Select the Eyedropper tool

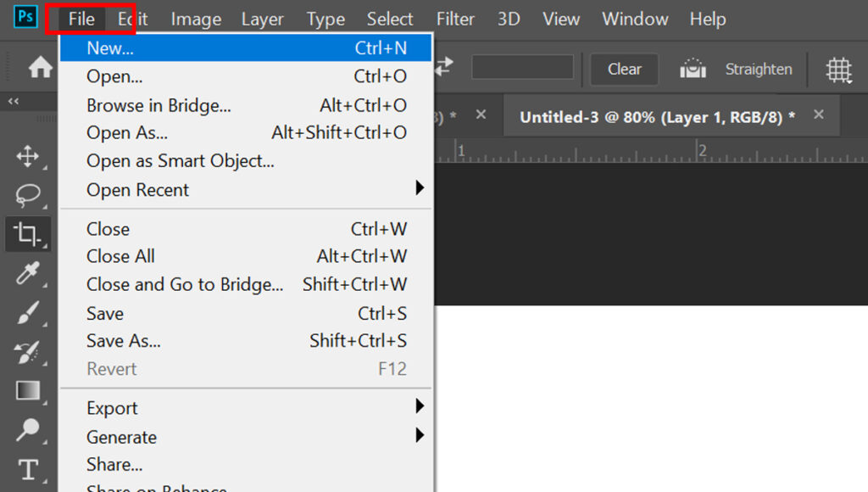click(x=28, y=272)
